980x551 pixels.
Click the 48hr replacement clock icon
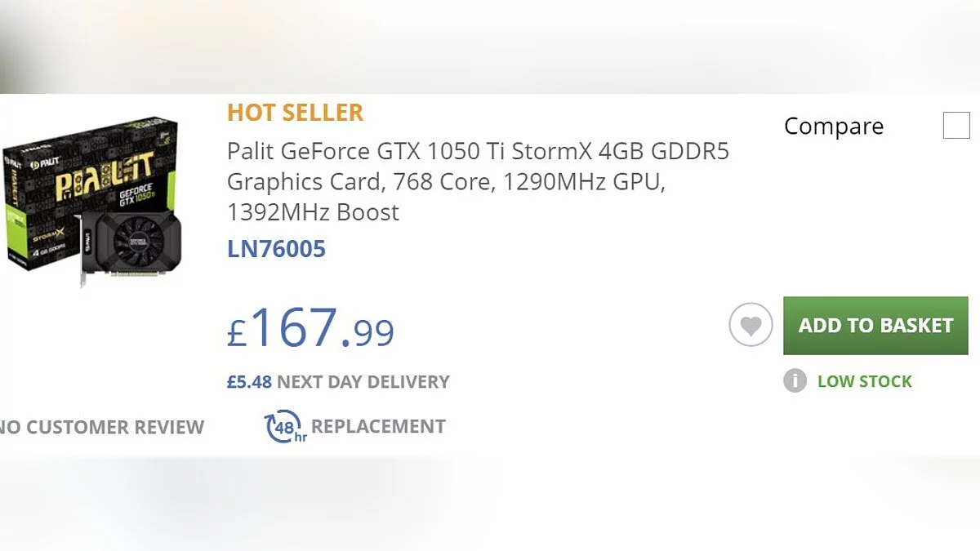(283, 427)
